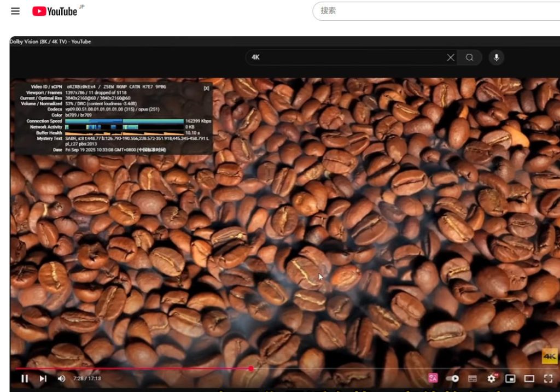Click the 'Volume / Normalized' label

point(42,104)
